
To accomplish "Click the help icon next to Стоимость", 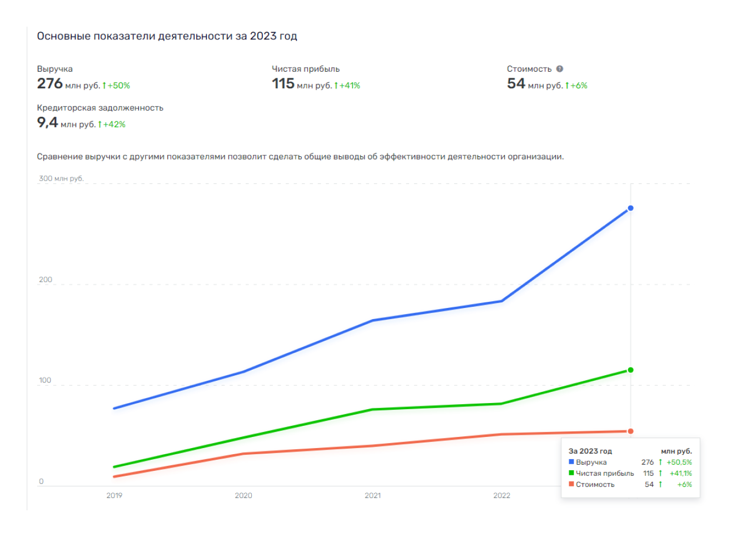I will (560, 69).
